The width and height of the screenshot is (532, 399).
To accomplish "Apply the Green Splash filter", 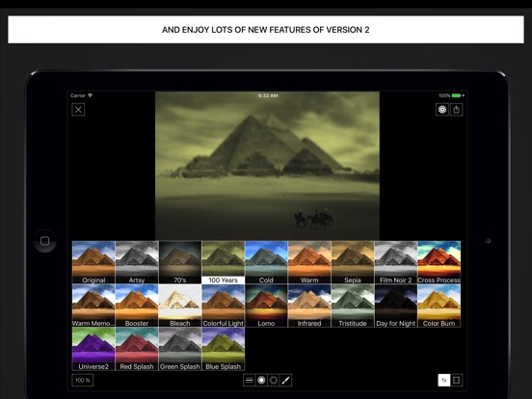I will (180, 349).
